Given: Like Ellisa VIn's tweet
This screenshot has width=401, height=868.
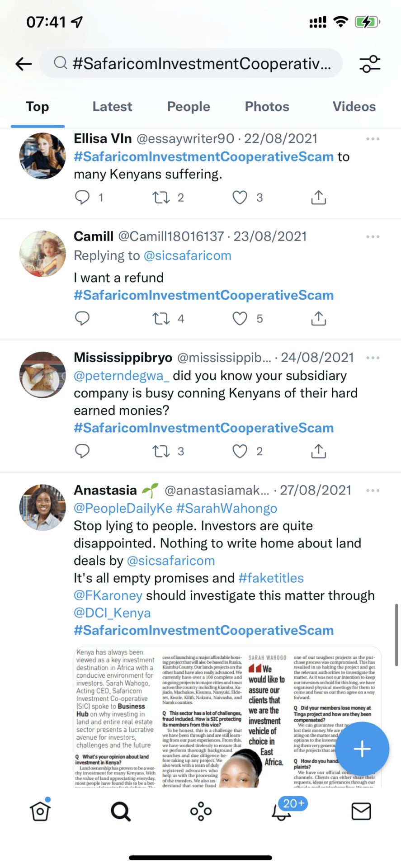Looking at the screenshot, I should 240,198.
